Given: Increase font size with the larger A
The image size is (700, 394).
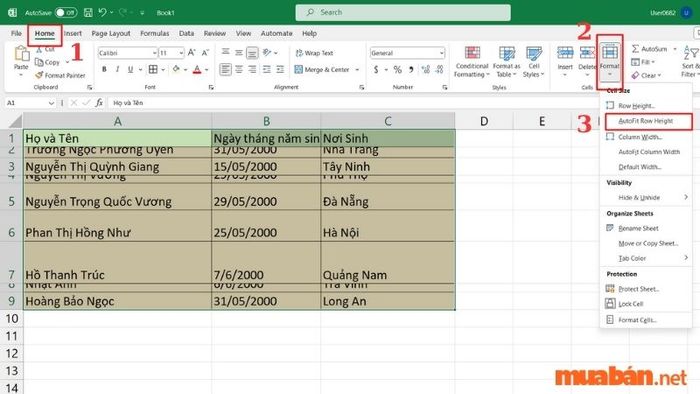Looking at the screenshot, I should (x=192, y=53).
